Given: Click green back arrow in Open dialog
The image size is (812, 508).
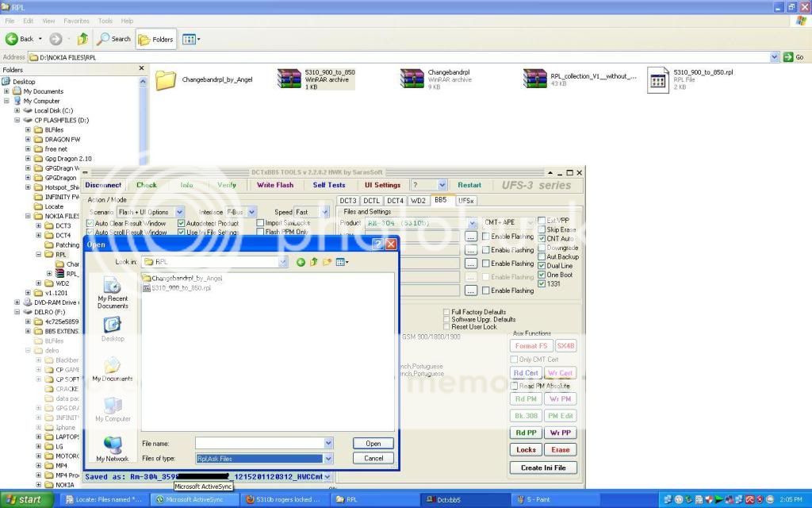Looking at the screenshot, I should click(x=301, y=262).
